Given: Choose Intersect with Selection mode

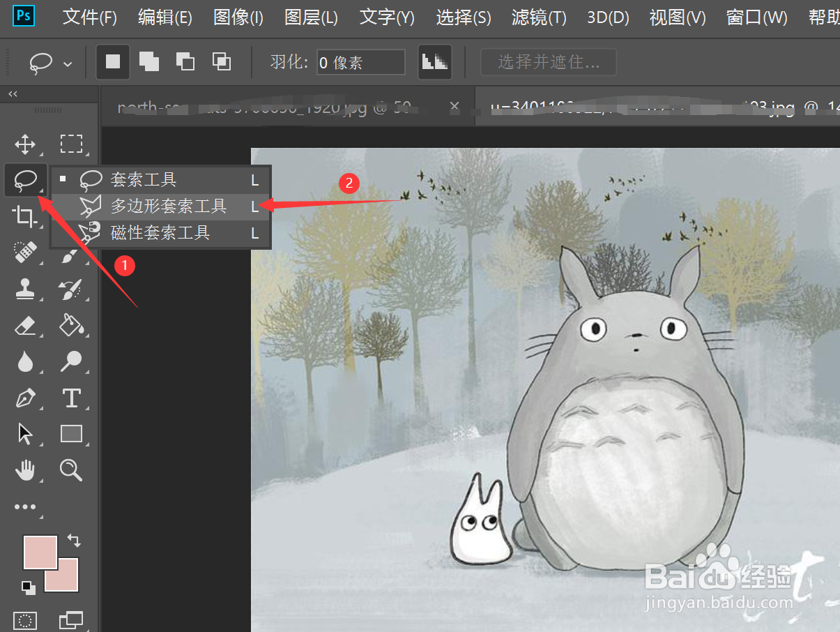Looking at the screenshot, I should click(221, 62).
